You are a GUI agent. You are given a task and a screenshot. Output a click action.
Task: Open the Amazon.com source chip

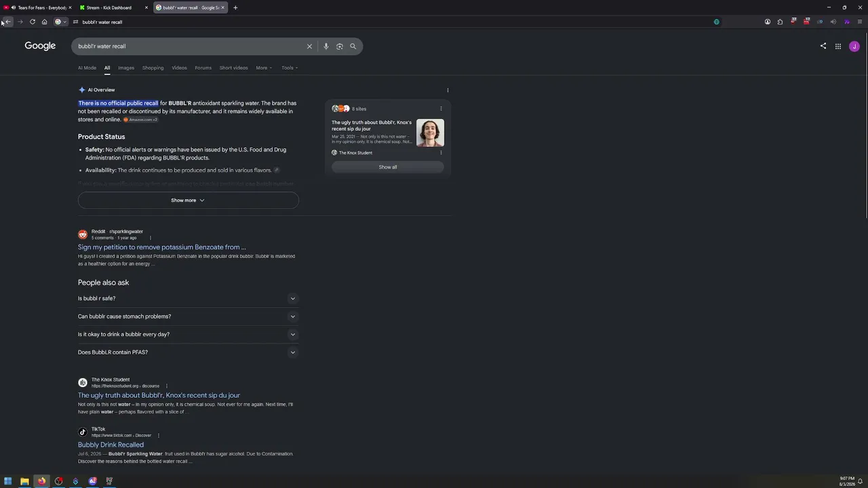[140, 120]
